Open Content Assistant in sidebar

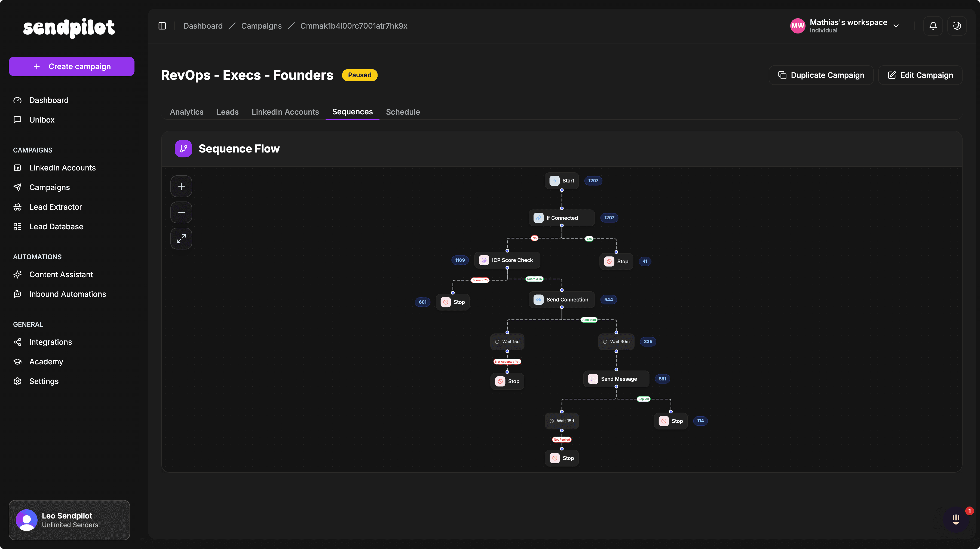pos(61,274)
